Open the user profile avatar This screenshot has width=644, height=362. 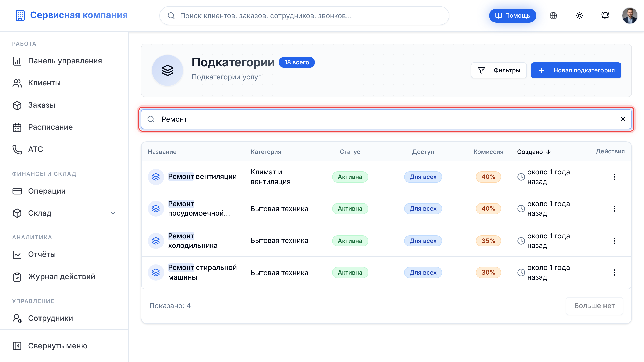630,16
